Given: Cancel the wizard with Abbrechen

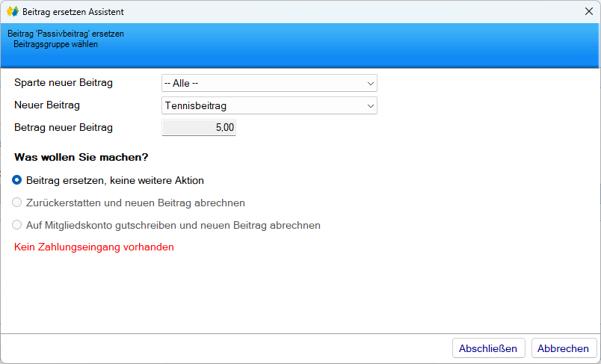Looking at the screenshot, I should [564, 348].
